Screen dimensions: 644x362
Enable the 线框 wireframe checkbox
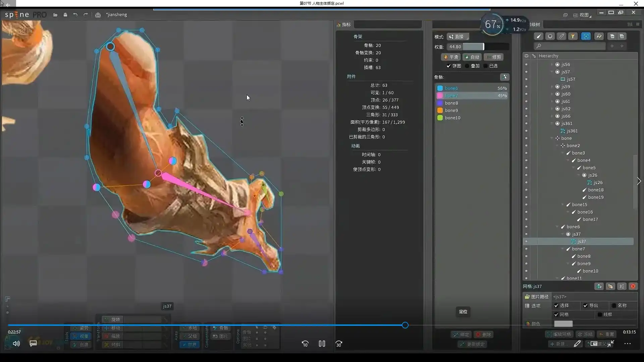(x=600, y=314)
